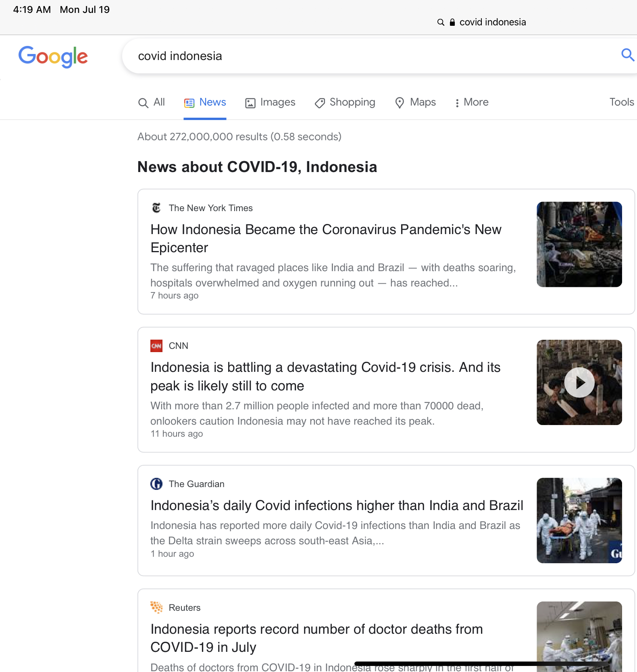637x672 pixels.
Task: Click the Google logo
Action: (x=53, y=56)
